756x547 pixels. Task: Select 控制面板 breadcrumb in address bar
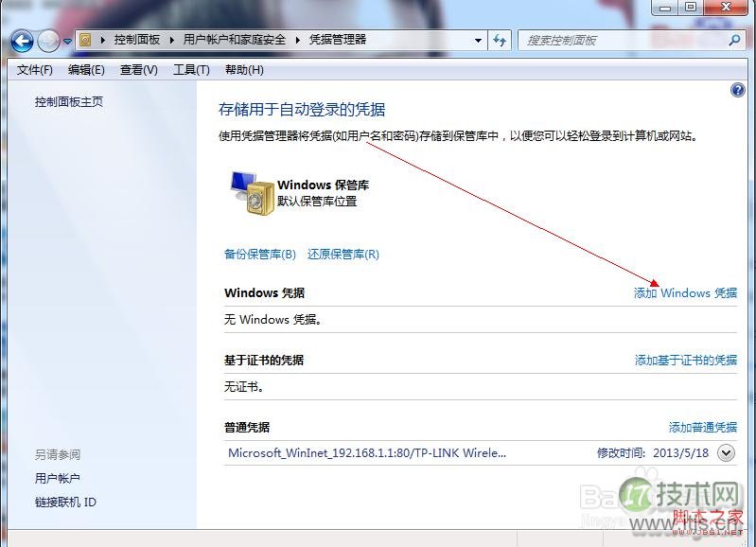click(x=137, y=40)
